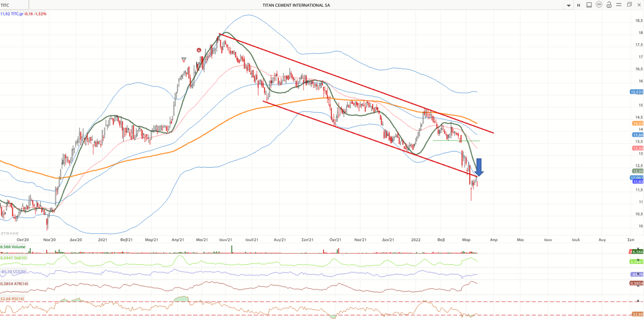Image resolution: width=644 pixels, height=319 pixels.
Task: Click the Μαρ date axis label
Action: click(x=466, y=240)
